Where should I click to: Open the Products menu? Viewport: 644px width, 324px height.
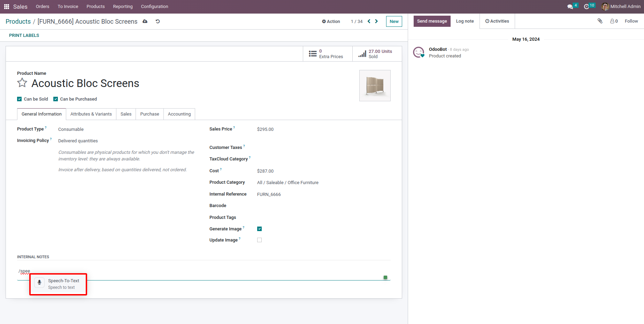tap(96, 7)
